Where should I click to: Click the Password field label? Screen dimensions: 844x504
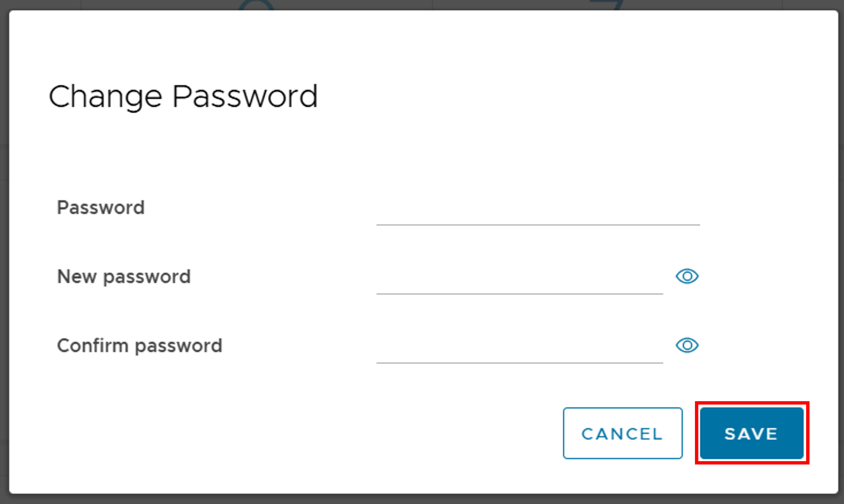pos(101,208)
